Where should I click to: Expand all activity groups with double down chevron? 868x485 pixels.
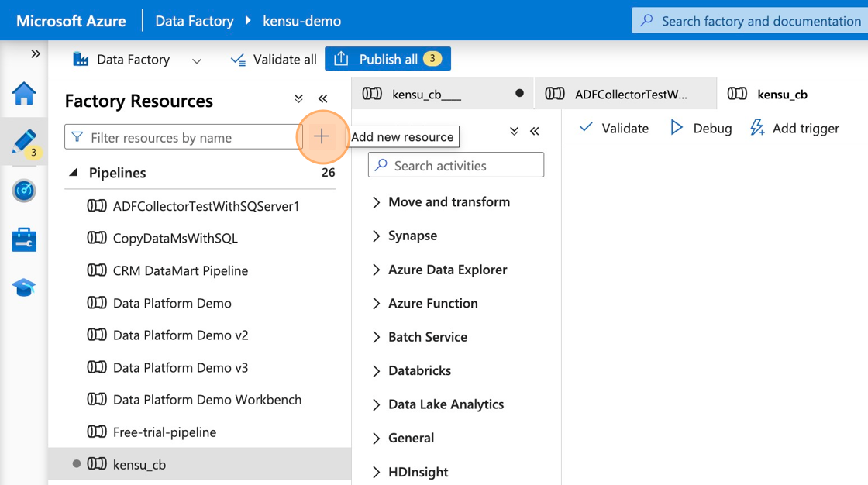point(515,131)
